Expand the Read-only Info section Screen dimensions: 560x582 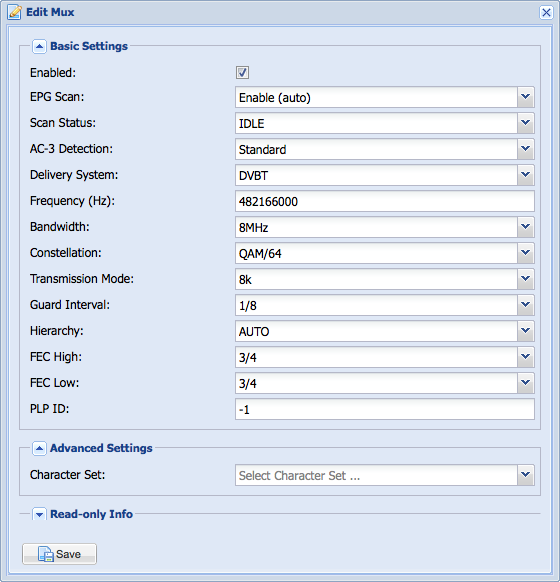[39, 514]
